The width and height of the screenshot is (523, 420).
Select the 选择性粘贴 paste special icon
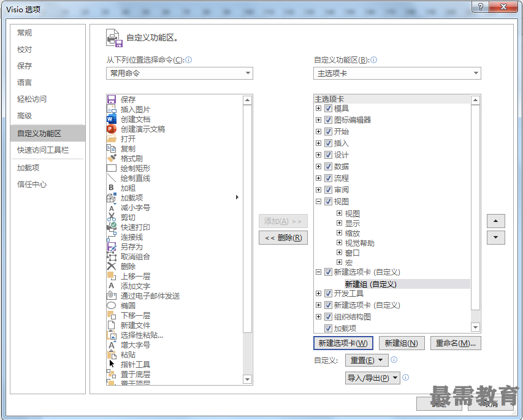pos(112,335)
